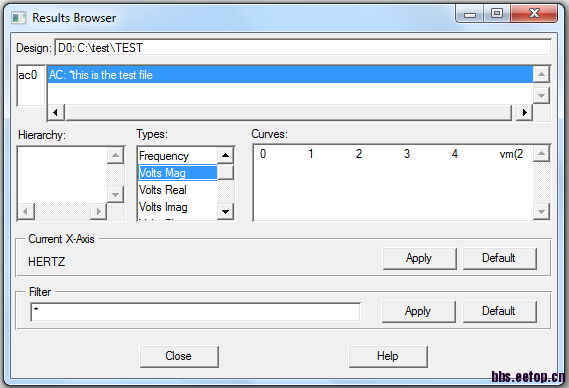Click the Results Browser title bar icon

[18, 18]
